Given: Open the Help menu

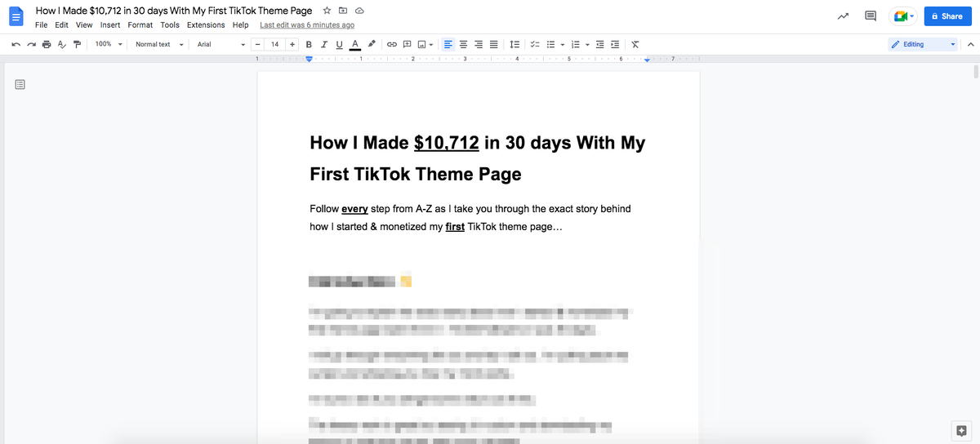Looking at the screenshot, I should pos(240,25).
